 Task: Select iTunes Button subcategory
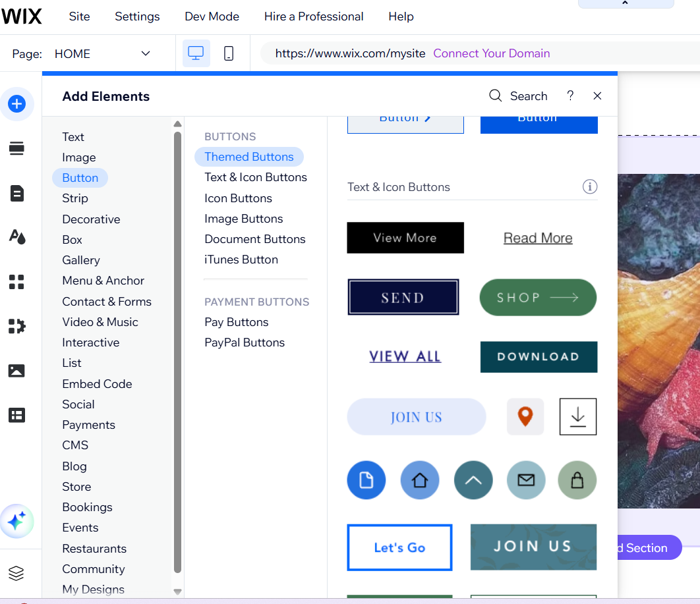[x=241, y=260]
